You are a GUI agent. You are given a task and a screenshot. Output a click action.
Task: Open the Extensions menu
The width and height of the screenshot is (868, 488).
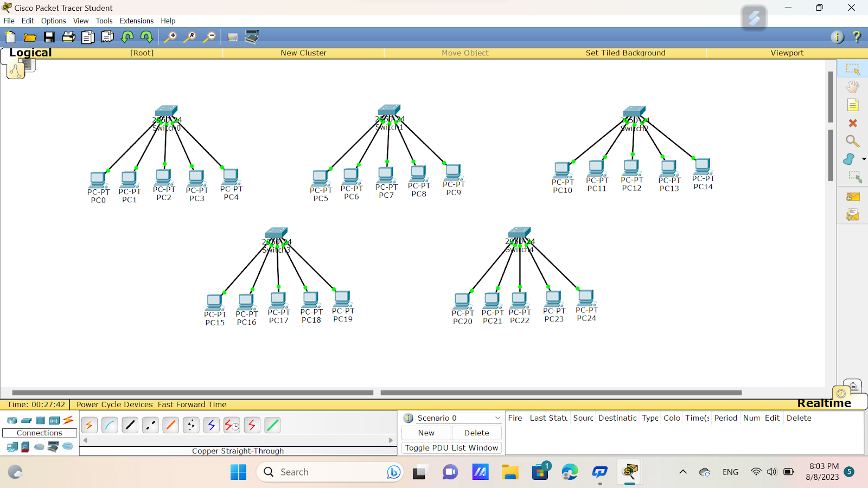[137, 21]
